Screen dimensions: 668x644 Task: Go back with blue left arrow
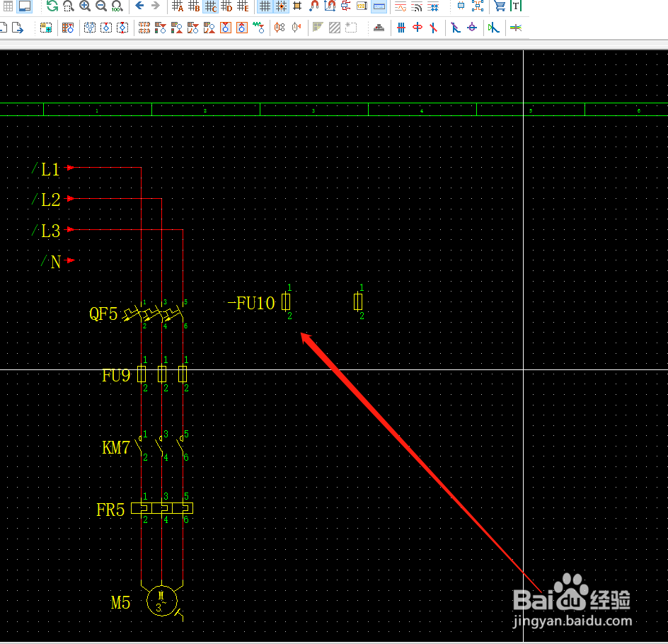(x=139, y=6)
